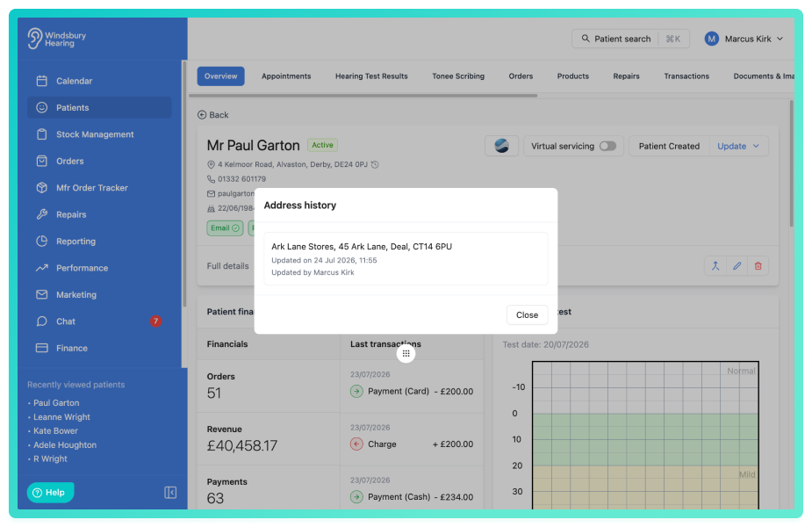812x527 pixels.
Task: Click the Active status badge
Action: pyautogui.click(x=323, y=145)
